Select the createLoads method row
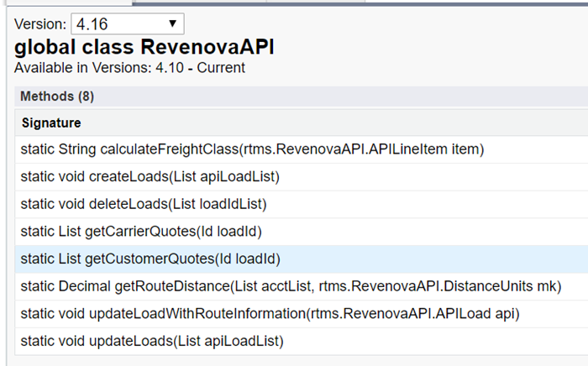Viewport: 588px width, 366px height. click(x=302, y=177)
